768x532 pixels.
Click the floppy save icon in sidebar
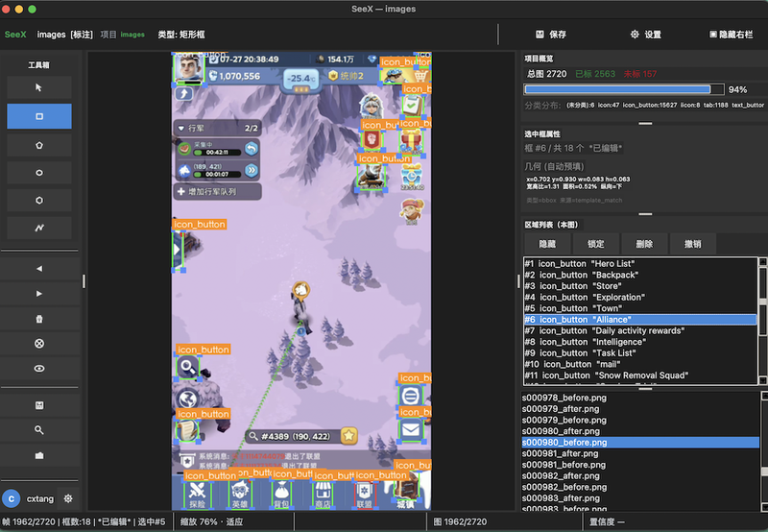(39, 405)
